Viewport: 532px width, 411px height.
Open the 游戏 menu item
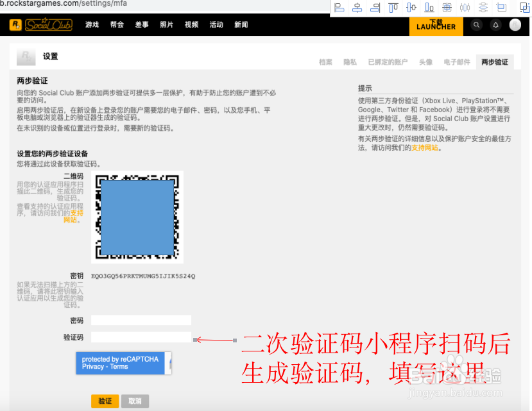(x=92, y=25)
